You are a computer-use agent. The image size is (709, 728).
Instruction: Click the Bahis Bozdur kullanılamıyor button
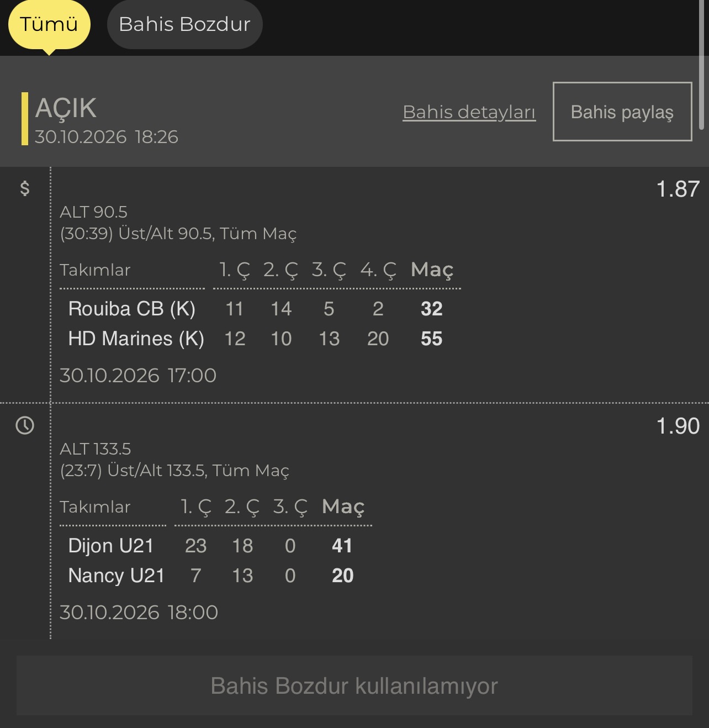tap(354, 685)
